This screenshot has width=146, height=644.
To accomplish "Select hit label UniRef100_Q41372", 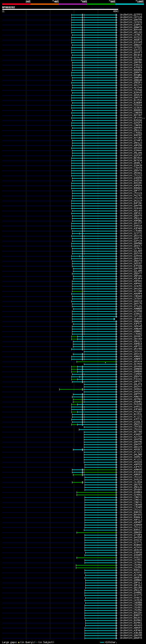I will click(x=131, y=85).
